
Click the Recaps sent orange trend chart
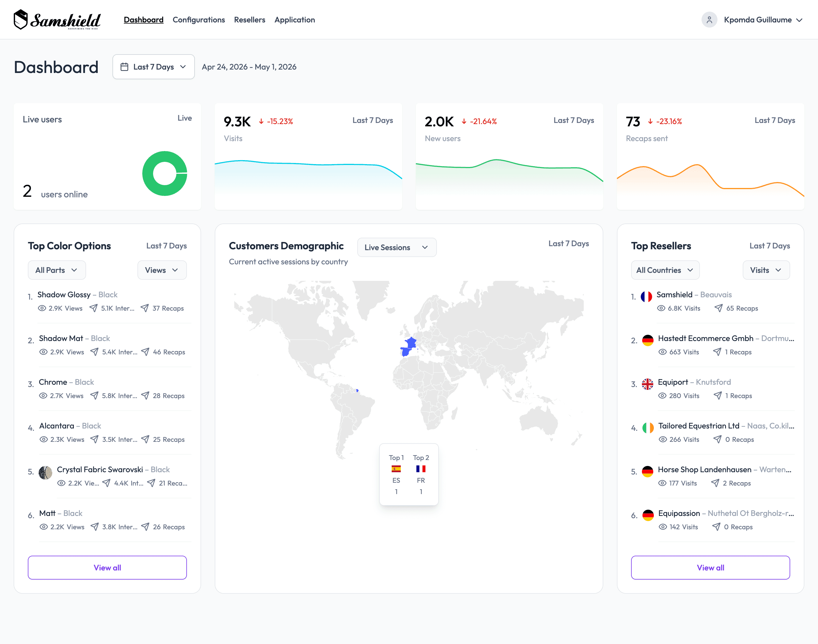(x=711, y=180)
